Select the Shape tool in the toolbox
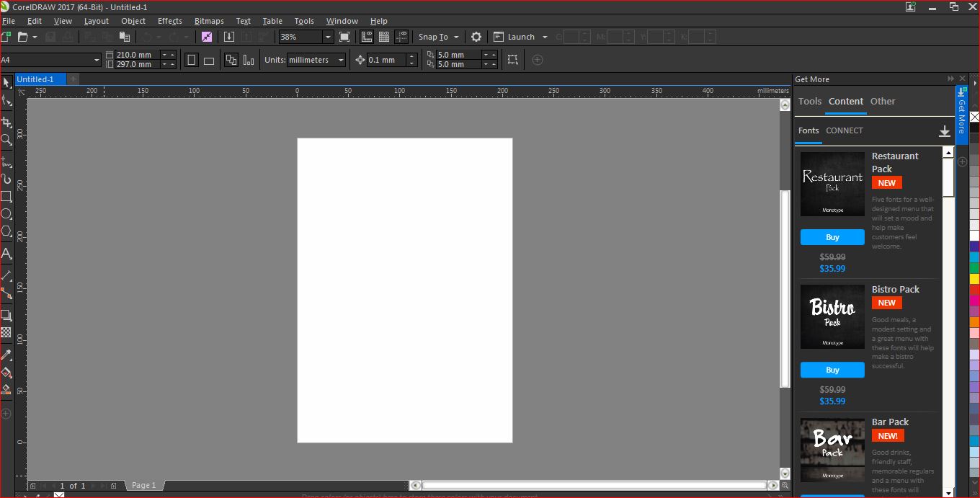The width and height of the screenshot is (980, 498). pos(6,102)
